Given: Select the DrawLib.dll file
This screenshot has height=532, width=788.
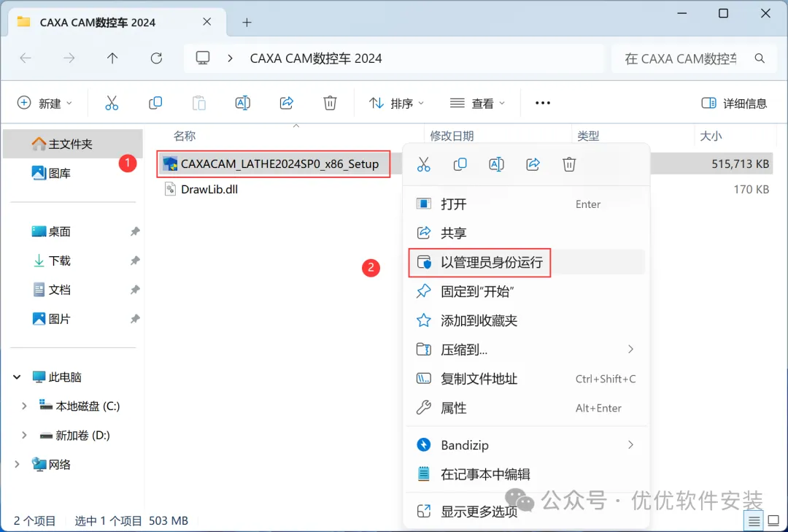Looking at the screenshot, I should (209, 190).
